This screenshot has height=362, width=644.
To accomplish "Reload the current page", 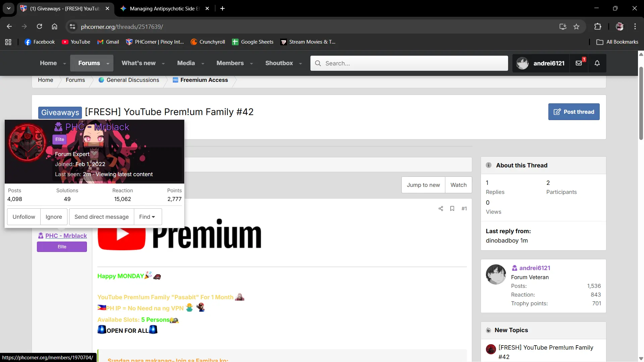I will click(x=39, y=27).
